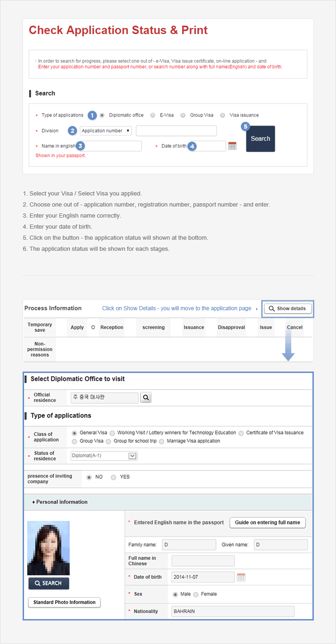Expand the Diplomat(A-1) status of residence dropdown
Screen dimensions: 336x644
104,456
